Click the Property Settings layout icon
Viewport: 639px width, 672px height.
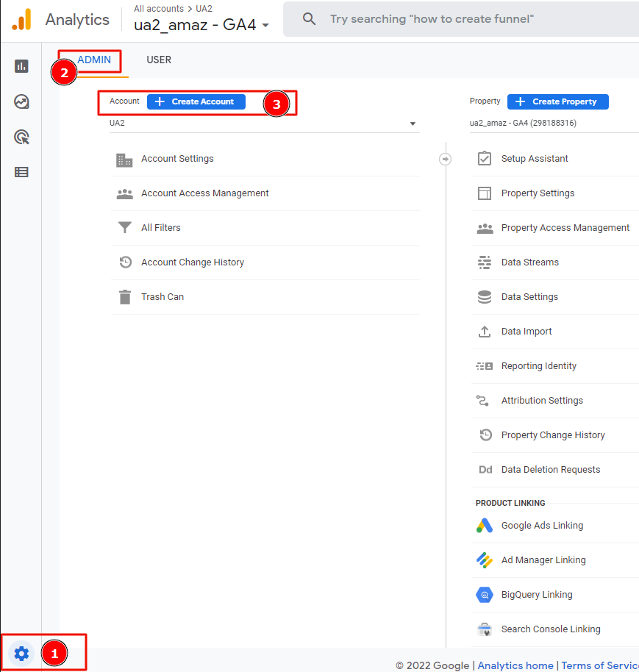[x=485, y=193]
